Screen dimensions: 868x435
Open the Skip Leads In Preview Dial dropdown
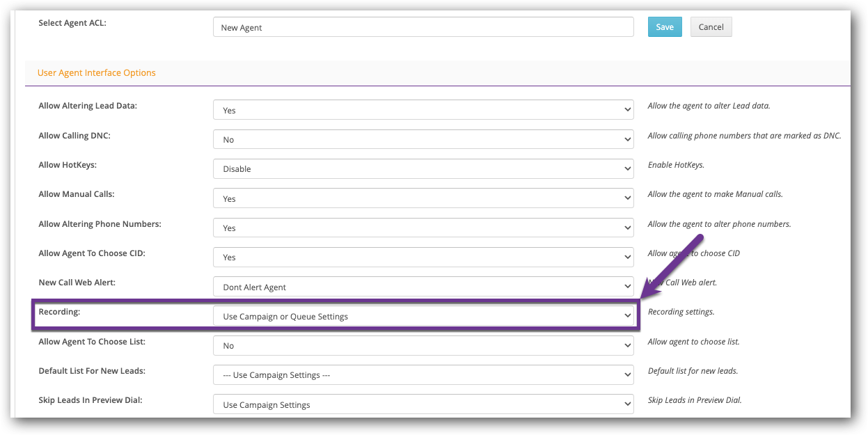point(423,404)
